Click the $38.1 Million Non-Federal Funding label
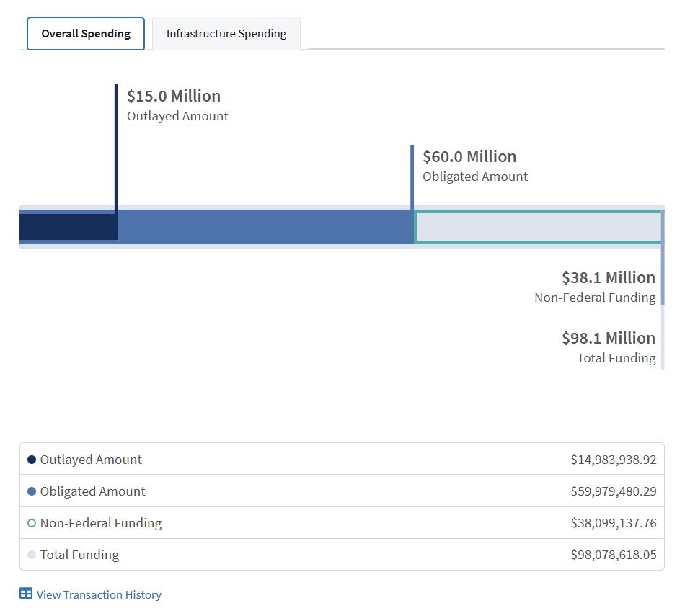The height and width of the screenshot is (616, 690). tap(608, 278)
